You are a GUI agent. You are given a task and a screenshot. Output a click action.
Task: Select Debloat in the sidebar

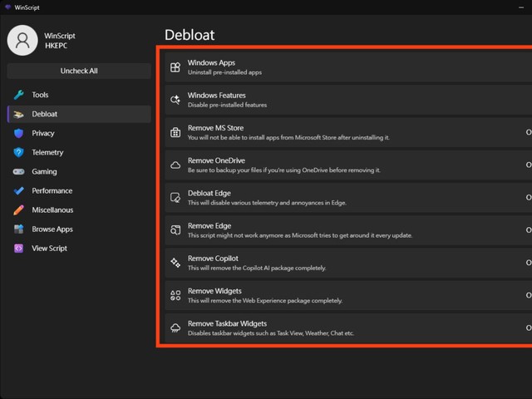(79, 114)
